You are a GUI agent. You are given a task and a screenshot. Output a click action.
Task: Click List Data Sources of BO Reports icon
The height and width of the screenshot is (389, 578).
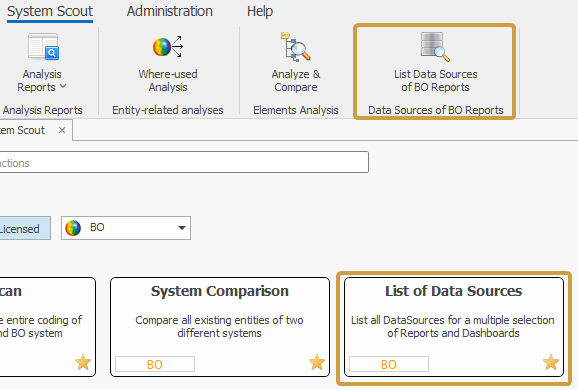(x=435, y=47)
